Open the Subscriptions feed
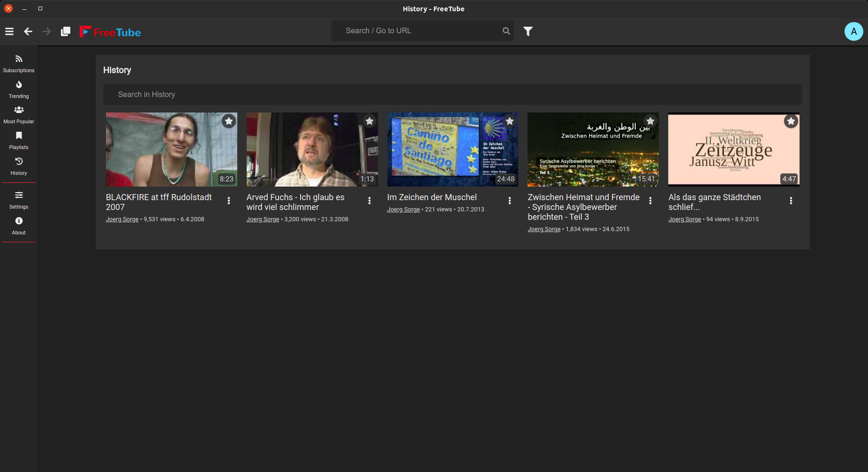The width and height of the screenshot is (868, 472). pos(18,63)
